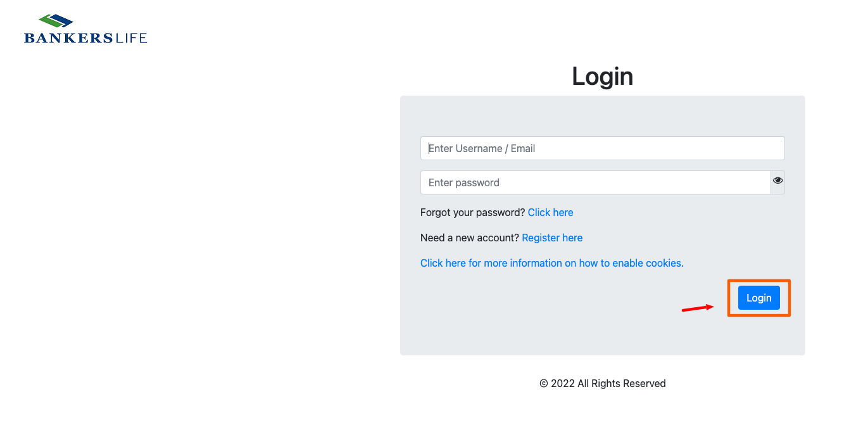Click the highlighted Login button inside orange box
This screenshot has width=868, height=432.
point(758,297)
